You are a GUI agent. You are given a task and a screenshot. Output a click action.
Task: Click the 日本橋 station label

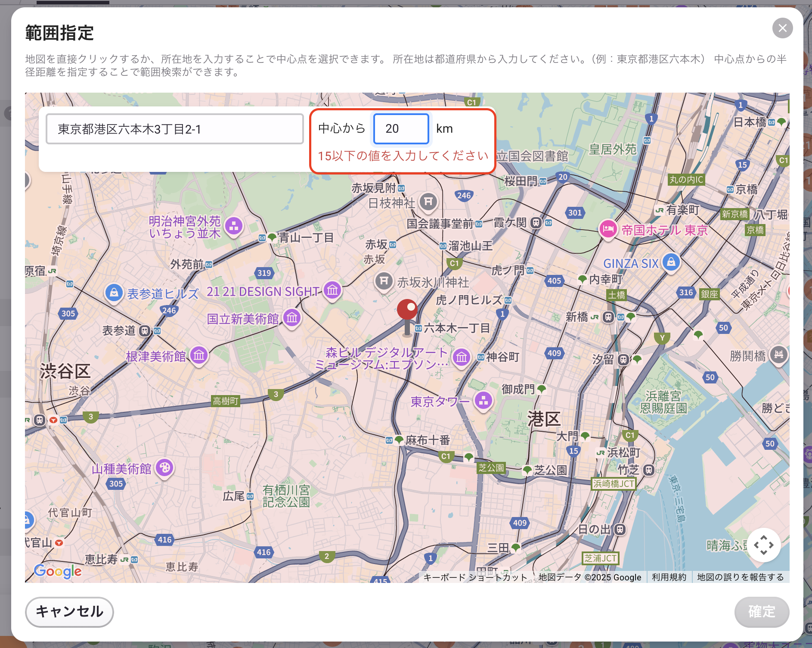click(x=750, y=122)
